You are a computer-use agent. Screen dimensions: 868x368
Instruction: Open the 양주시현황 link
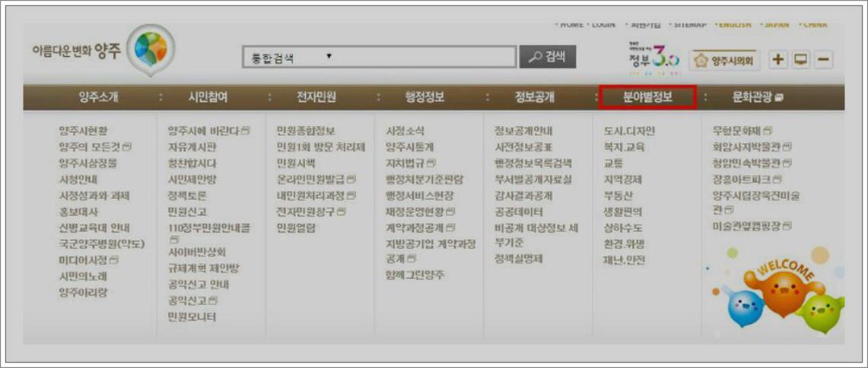click(x=84, y=131)
